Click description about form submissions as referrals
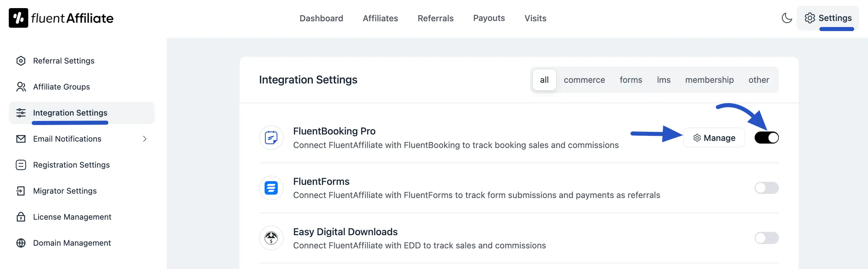The image size is (868, 269). click(x=477, y=195)
